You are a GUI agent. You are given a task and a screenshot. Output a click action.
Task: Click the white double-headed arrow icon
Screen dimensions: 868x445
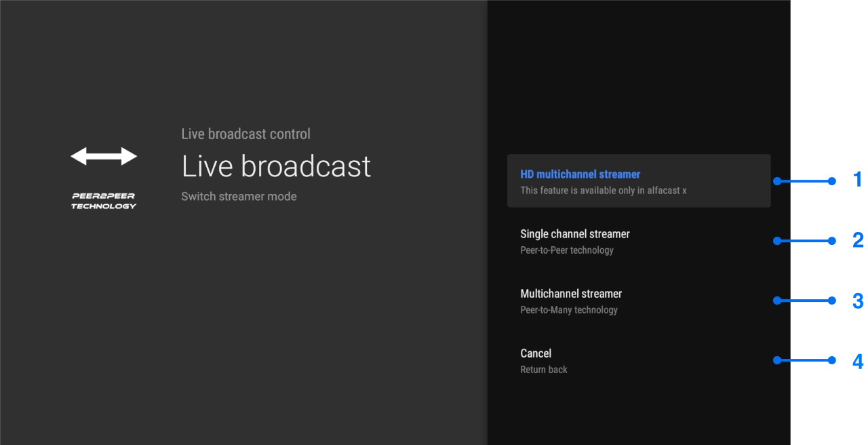pos(103,155)
